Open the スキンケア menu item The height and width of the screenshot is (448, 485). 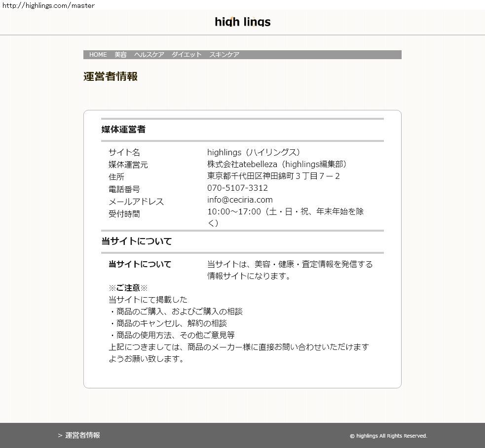(x=224, y=55)
